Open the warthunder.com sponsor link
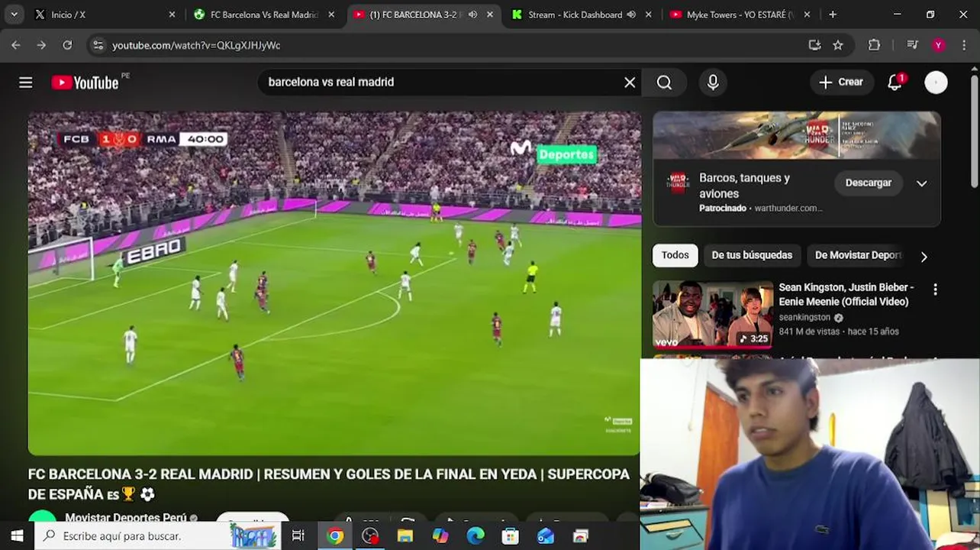The height and width of the screenshot is (550, 980). point(788,208)
